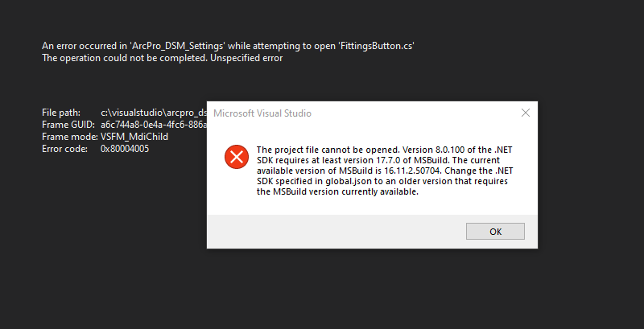Click the 'Unspecified error' text line
The image size is (644, 329).
click(x=162, y=58)
